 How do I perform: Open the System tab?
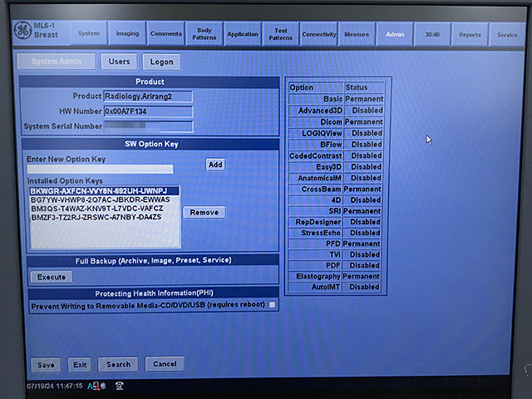(x=89, y=33)
